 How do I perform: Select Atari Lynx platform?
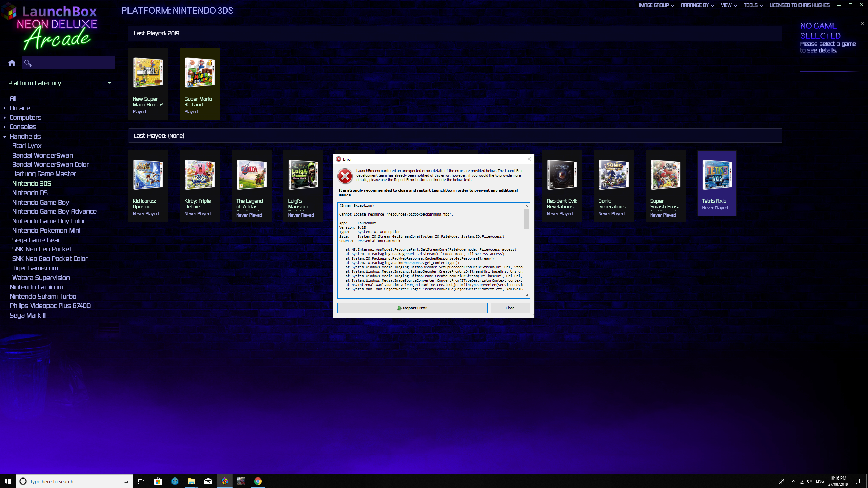(x=27, y=146)
